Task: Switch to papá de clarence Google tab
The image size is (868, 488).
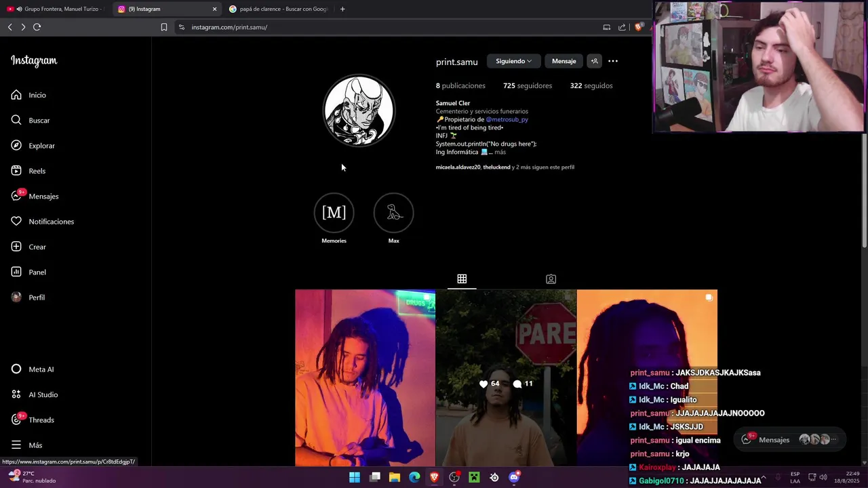Action: [278, 9]
